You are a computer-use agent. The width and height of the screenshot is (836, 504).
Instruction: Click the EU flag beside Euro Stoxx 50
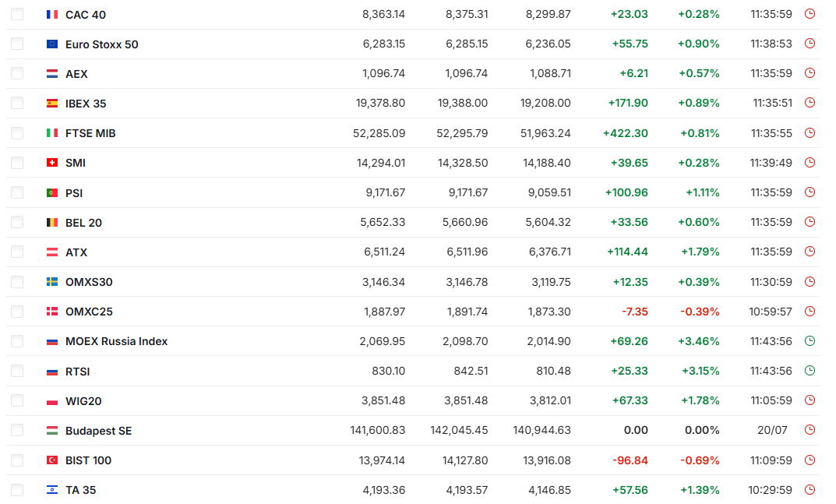point(51,44)
